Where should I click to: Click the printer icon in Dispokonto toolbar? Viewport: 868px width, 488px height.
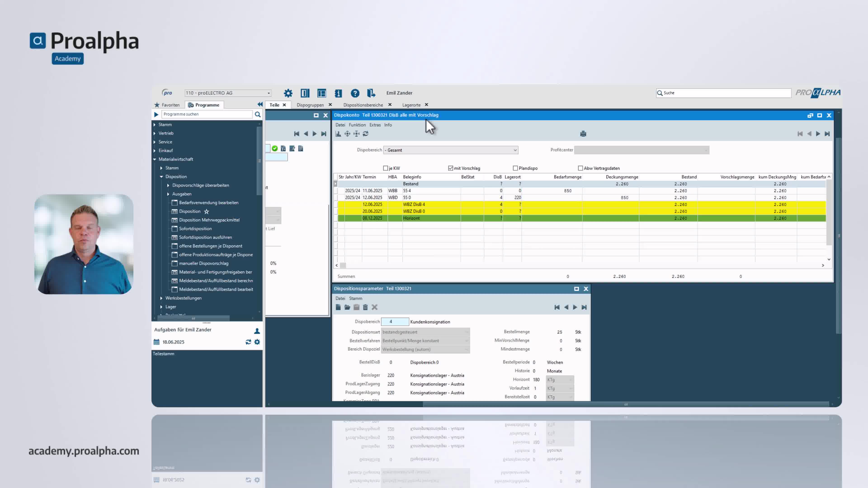pos(583,134)
